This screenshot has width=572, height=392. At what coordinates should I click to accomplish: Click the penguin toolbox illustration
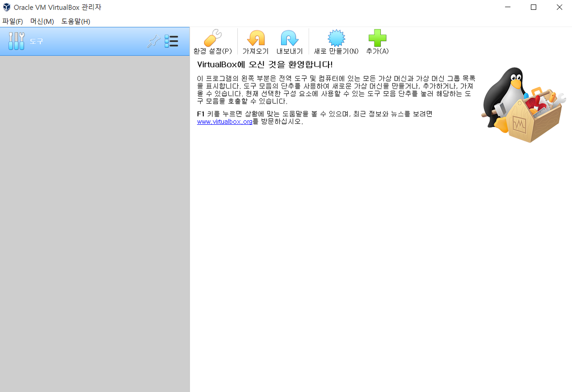[x=523, y=105]
